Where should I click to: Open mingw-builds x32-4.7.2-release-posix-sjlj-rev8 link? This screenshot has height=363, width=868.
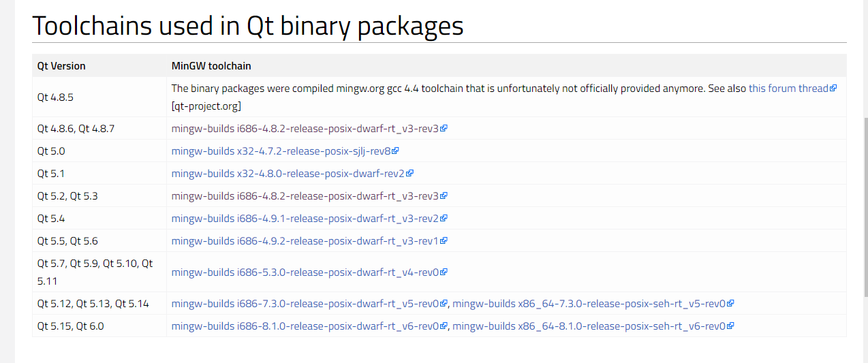(x=281, y=151)
